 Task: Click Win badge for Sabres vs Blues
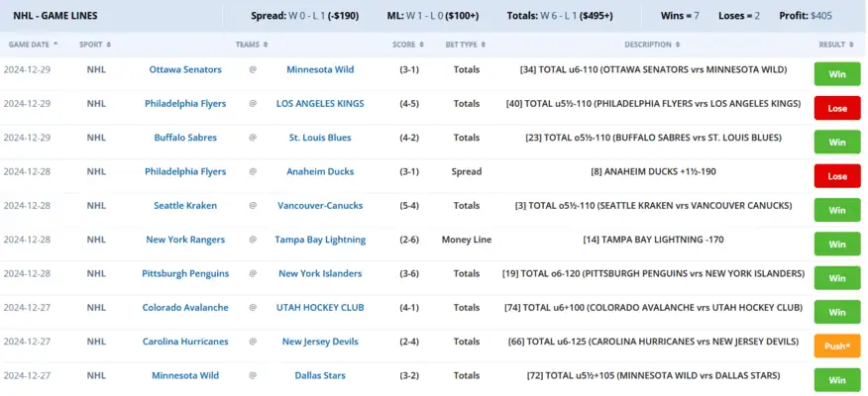click(837, 143)
